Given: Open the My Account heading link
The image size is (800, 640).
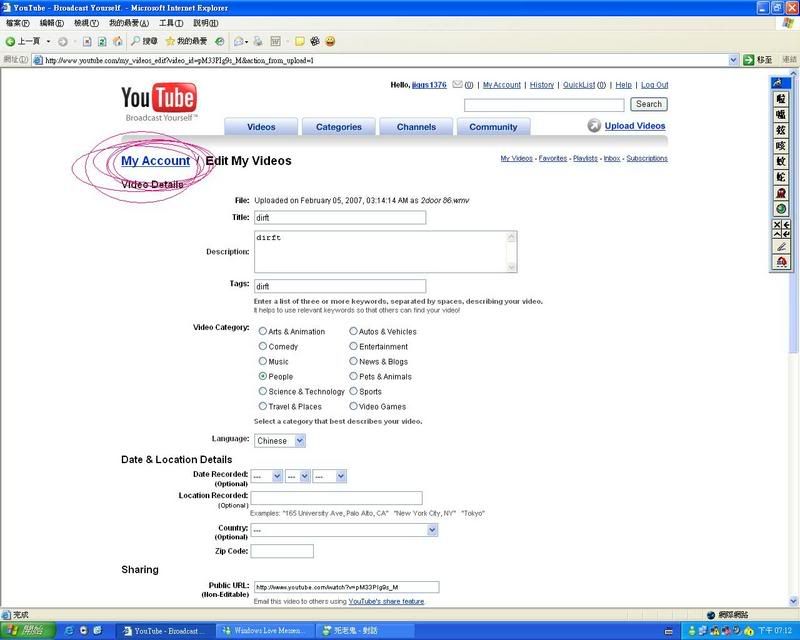Looking at the screenshot, I should [x=155, y=161].
